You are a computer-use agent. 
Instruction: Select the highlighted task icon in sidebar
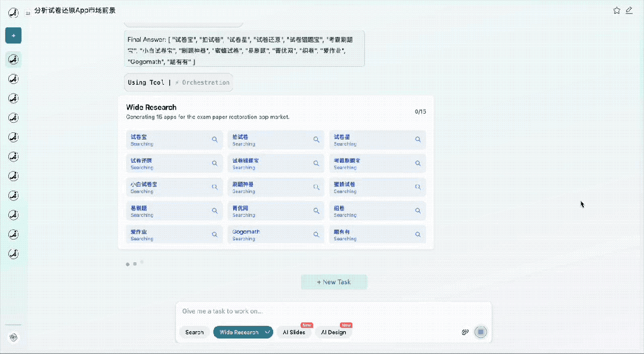pos(13,60)
